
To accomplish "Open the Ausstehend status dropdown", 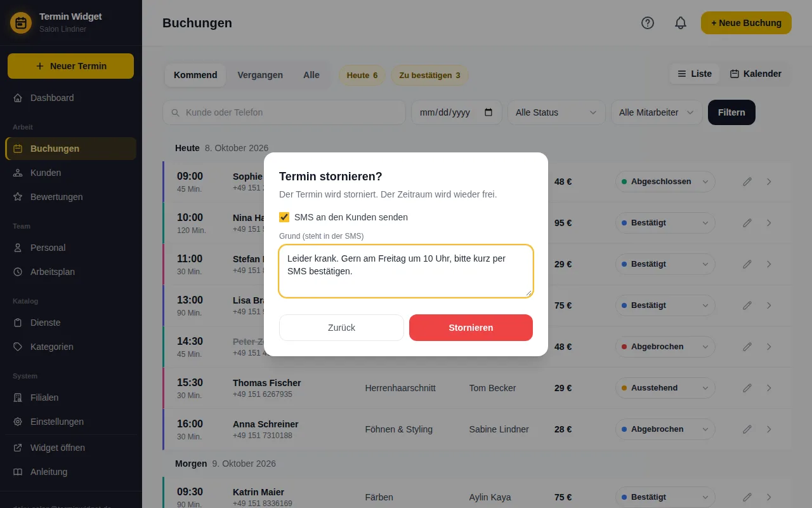I will point(665,388).
